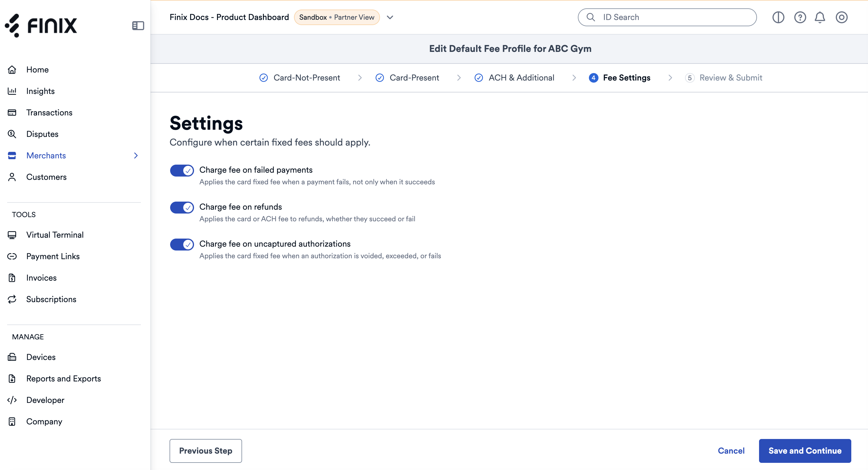Click 'Finix Docs - Product Dashboard' title
The height and width of the screenshot is (470, 868).
click(229, 17)
